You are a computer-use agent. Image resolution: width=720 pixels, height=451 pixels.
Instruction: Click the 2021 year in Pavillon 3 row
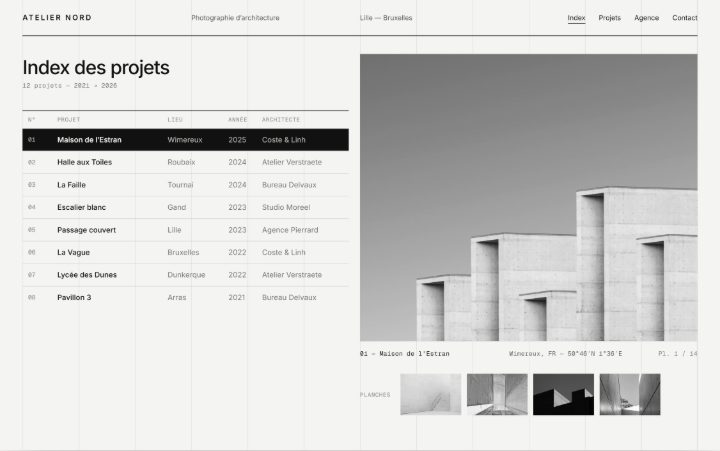coord(236,297)
